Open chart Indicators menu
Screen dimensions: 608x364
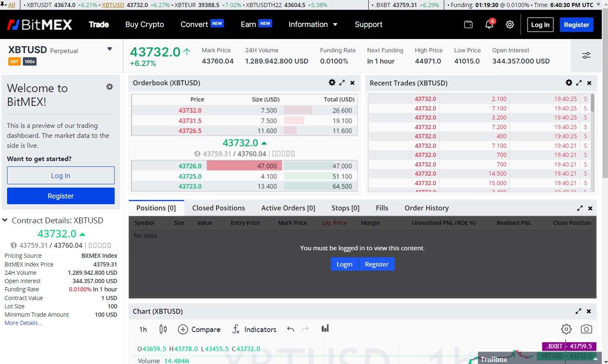pos(254,330)
